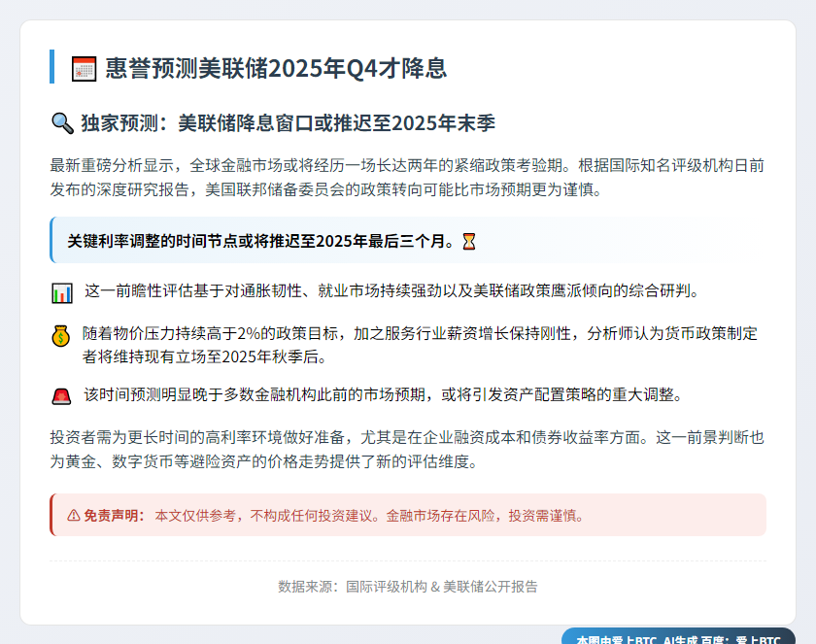Click the red siren icon before 该时间预测
The image size is (816, 644).
[61, 396]
